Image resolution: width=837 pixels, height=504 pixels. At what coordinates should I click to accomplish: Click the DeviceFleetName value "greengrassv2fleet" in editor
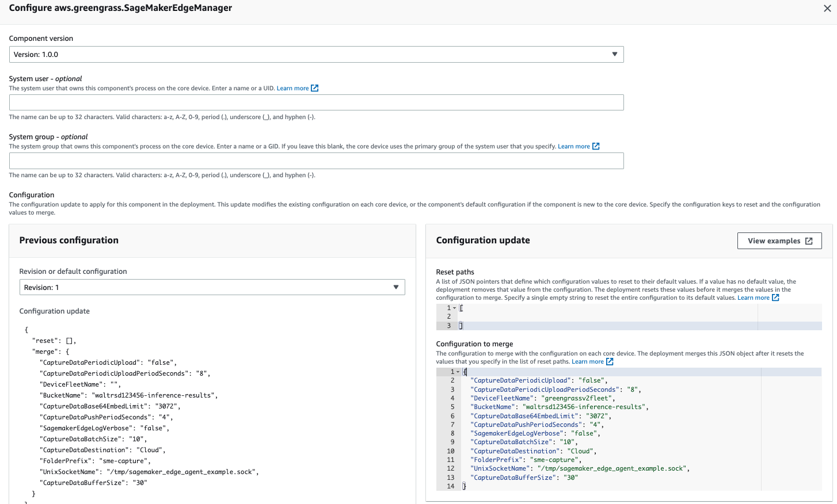579,398
